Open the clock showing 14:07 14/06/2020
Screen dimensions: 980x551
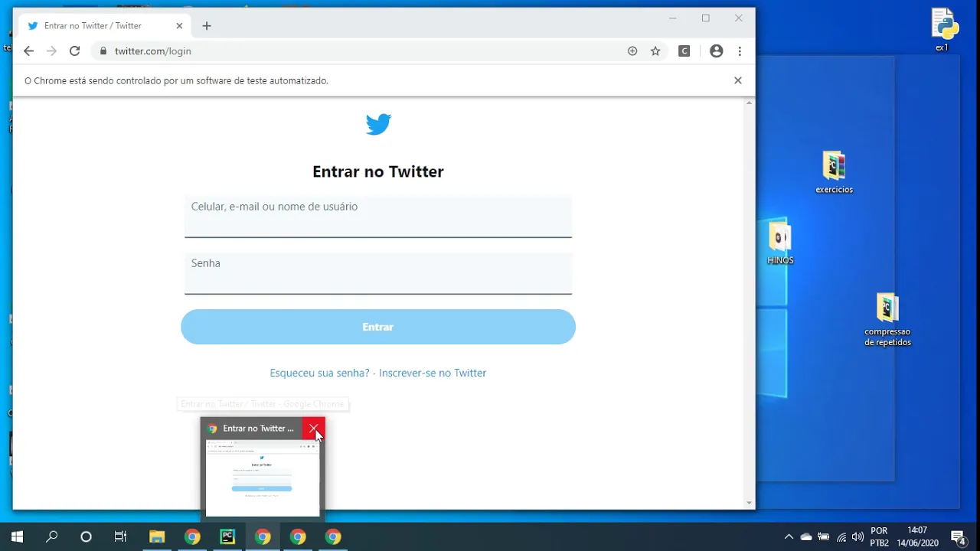click(917, 536)
